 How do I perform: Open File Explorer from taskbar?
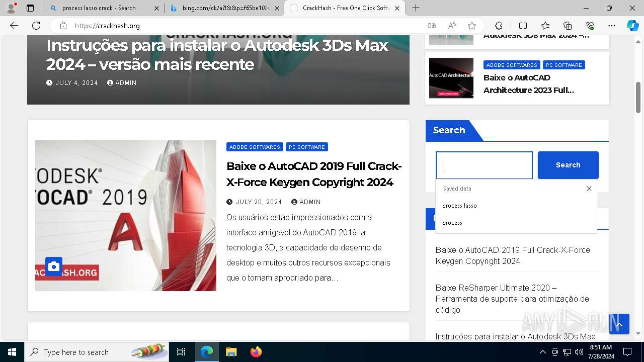[231, 352]
